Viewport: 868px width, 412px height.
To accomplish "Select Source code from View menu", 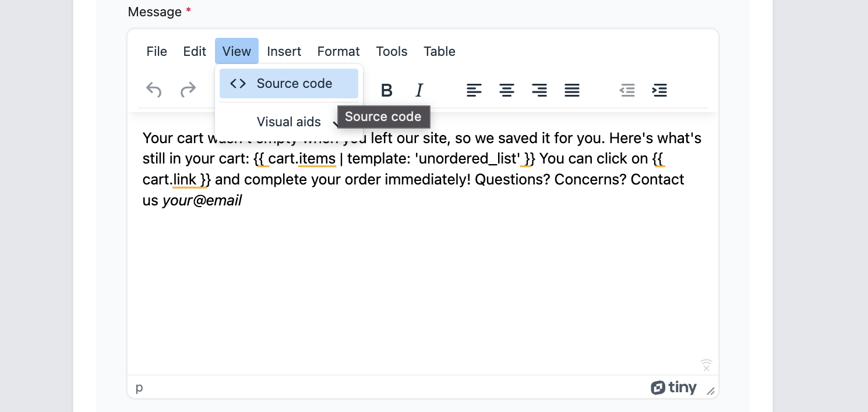I will pyautogui.click(x=289, y=83).
